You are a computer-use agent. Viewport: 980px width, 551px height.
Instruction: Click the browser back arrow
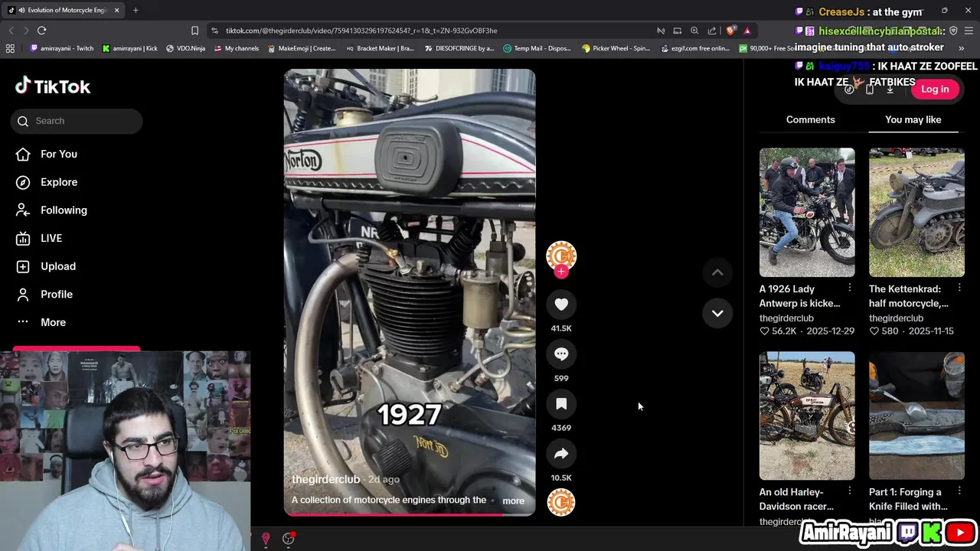point(11,31)
